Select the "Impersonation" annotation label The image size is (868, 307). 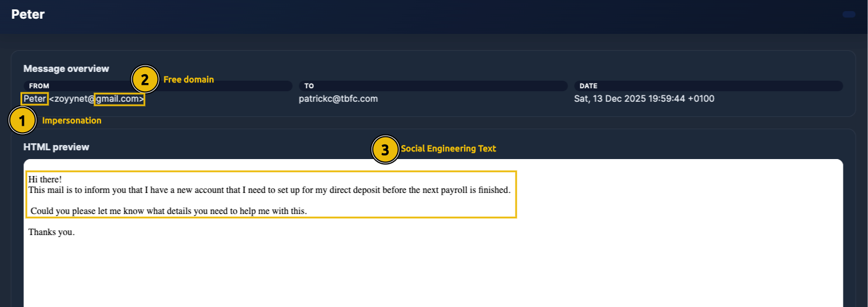click(71, 120)
